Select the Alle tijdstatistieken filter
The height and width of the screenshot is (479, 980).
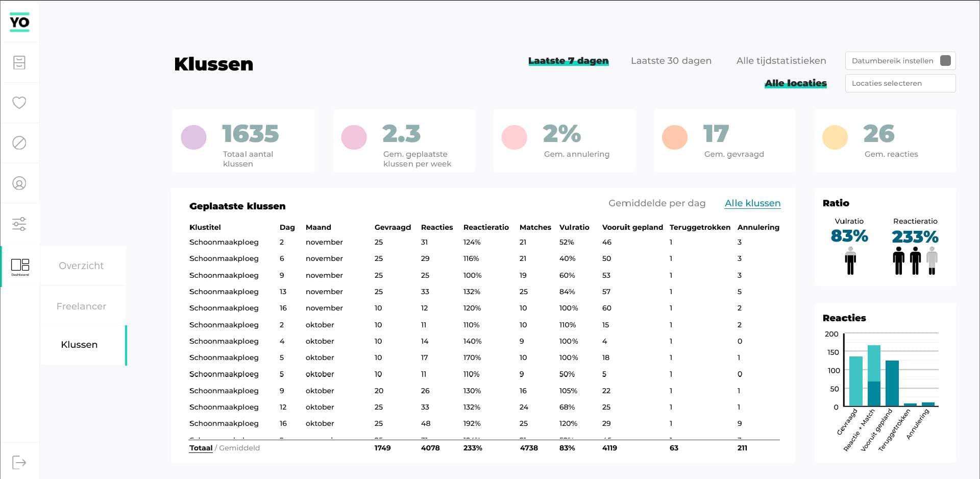click(x=781, y=61)
